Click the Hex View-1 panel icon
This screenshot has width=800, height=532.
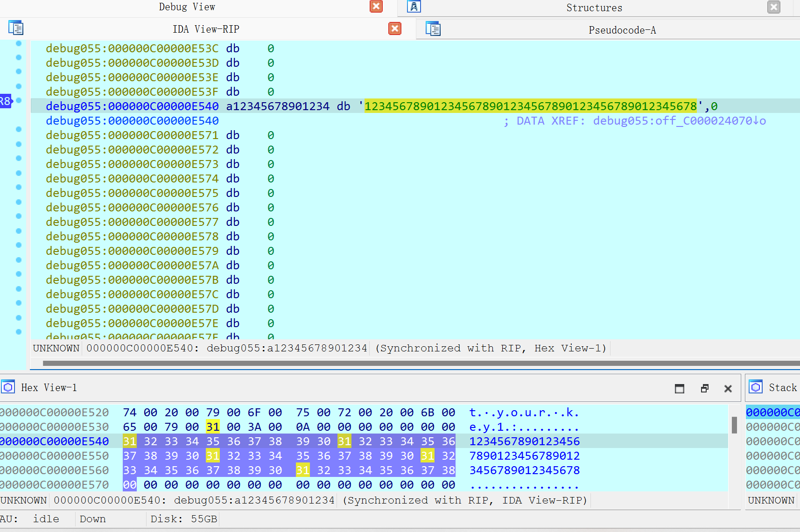click(x=8, y=387)
